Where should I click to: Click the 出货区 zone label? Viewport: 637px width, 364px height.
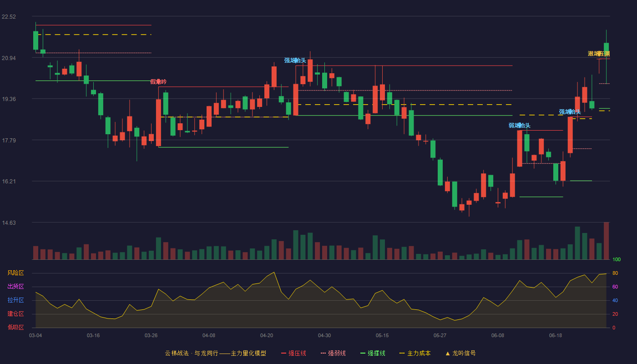click(x=15, y=287)
